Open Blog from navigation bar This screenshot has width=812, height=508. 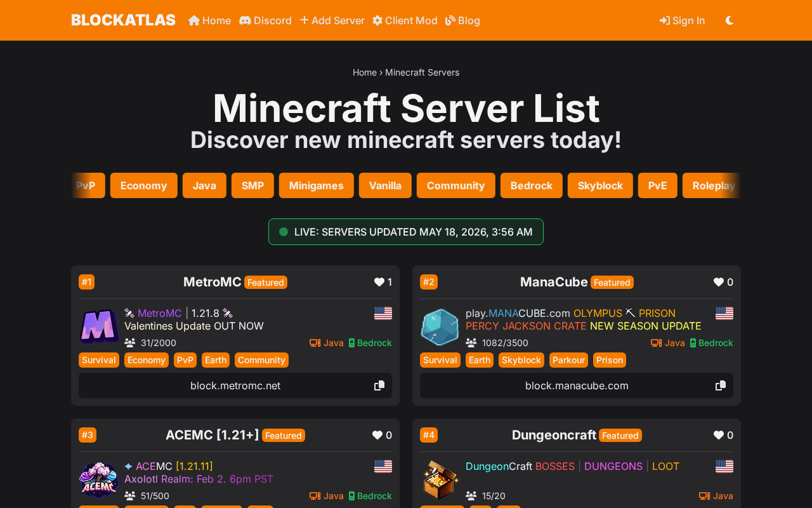[462, 20]
